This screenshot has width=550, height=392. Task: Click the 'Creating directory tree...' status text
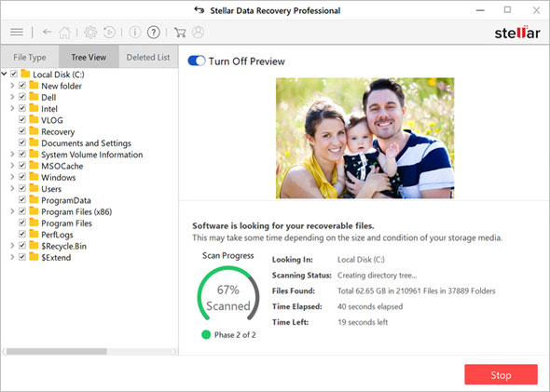coord(377,276)
